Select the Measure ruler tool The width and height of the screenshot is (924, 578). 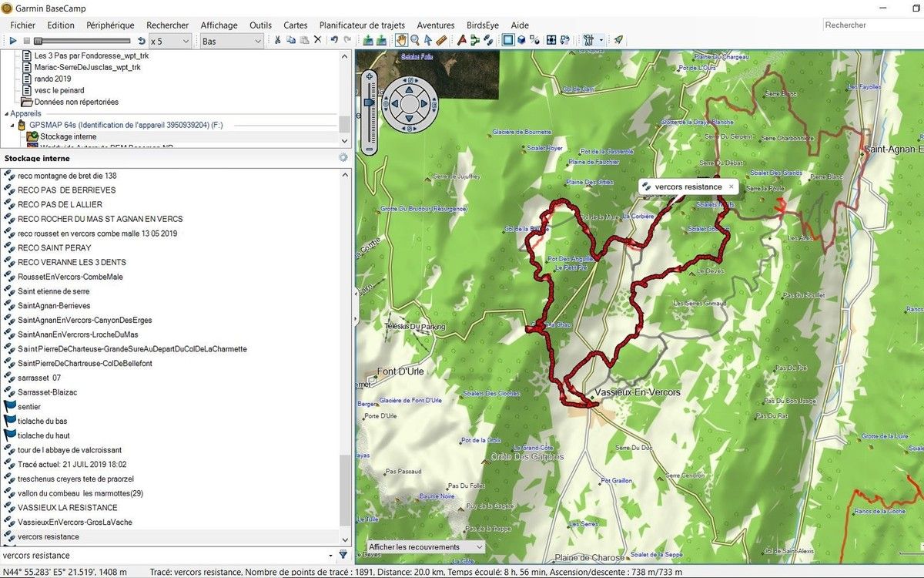click(441, 40)
